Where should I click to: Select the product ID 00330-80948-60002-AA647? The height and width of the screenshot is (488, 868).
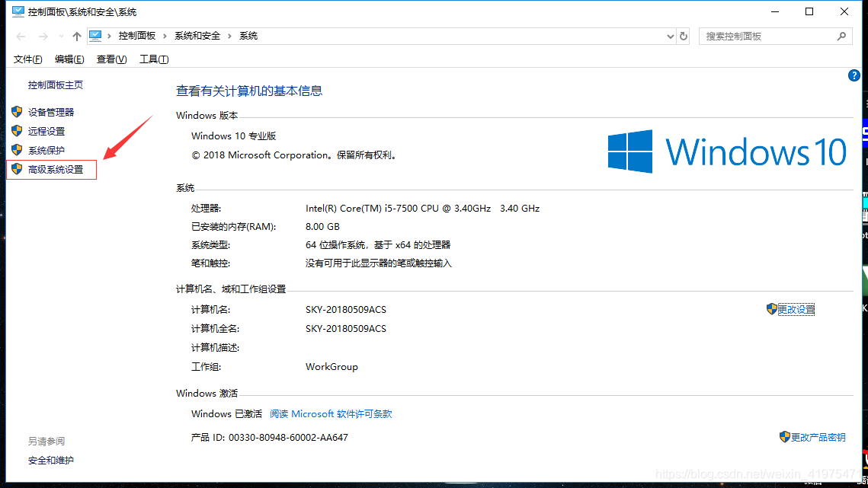(x=288, y=438)
